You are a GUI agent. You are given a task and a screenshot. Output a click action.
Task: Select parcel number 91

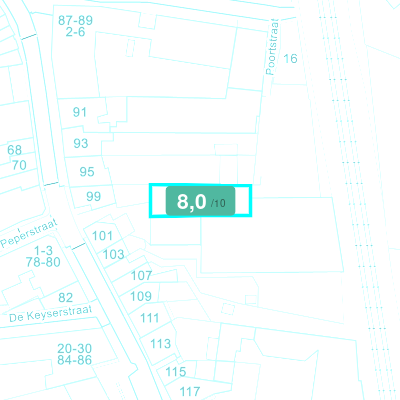point(80,112)
